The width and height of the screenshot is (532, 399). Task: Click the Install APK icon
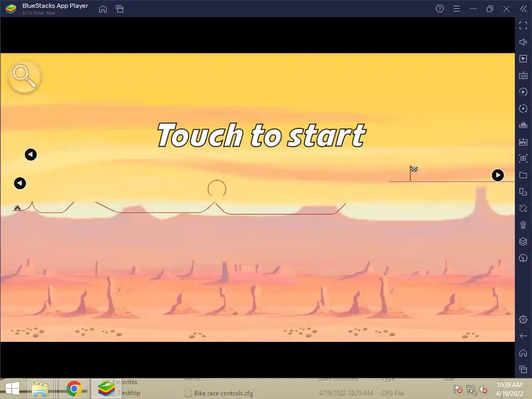(x=523, y=142)
